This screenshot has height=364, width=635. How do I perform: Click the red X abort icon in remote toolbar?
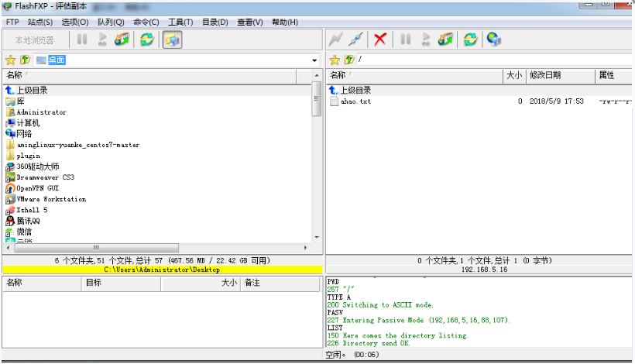tap(380, 39)
